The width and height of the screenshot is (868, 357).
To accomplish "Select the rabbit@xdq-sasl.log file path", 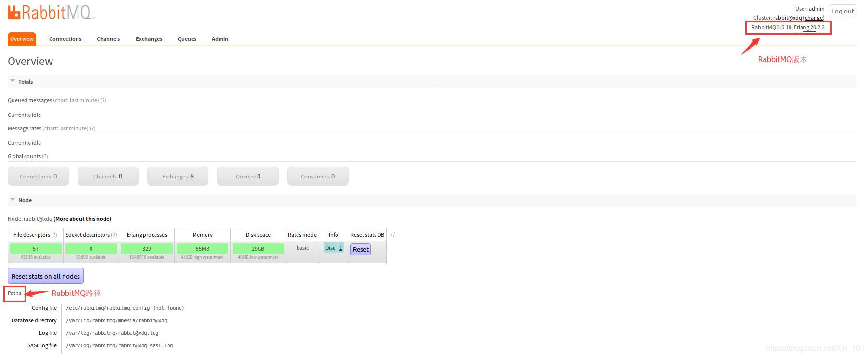I will (119, 345).
